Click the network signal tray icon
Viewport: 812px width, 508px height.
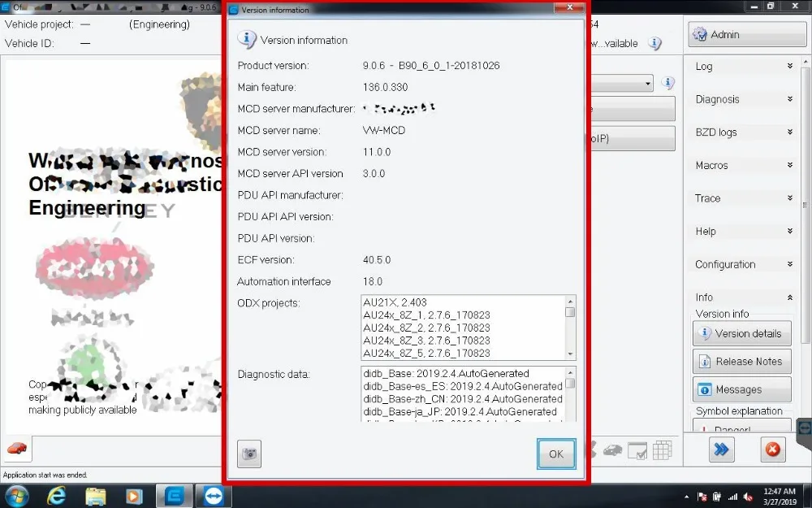(732, 497)
